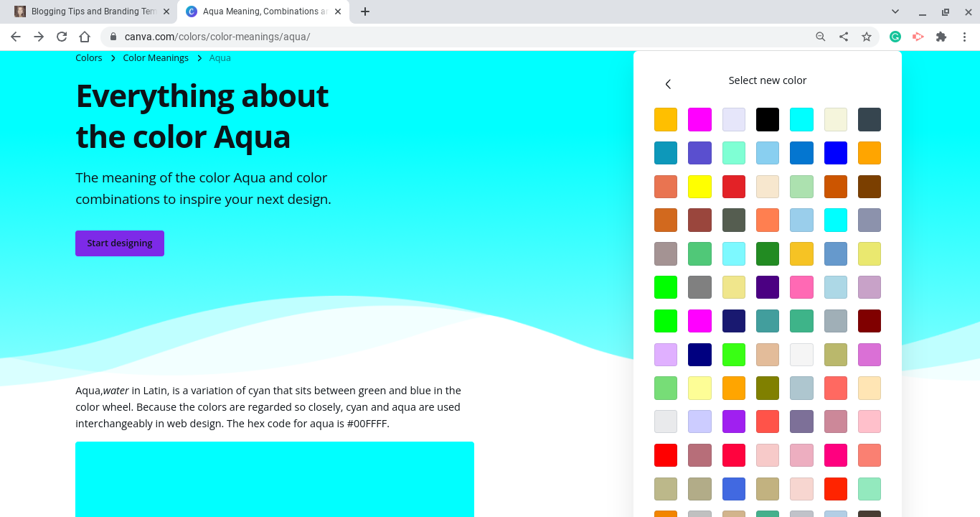Pick the navy swatch next to bright green
The width and height of the screenshot is (980, 517).
pos(699,355)
